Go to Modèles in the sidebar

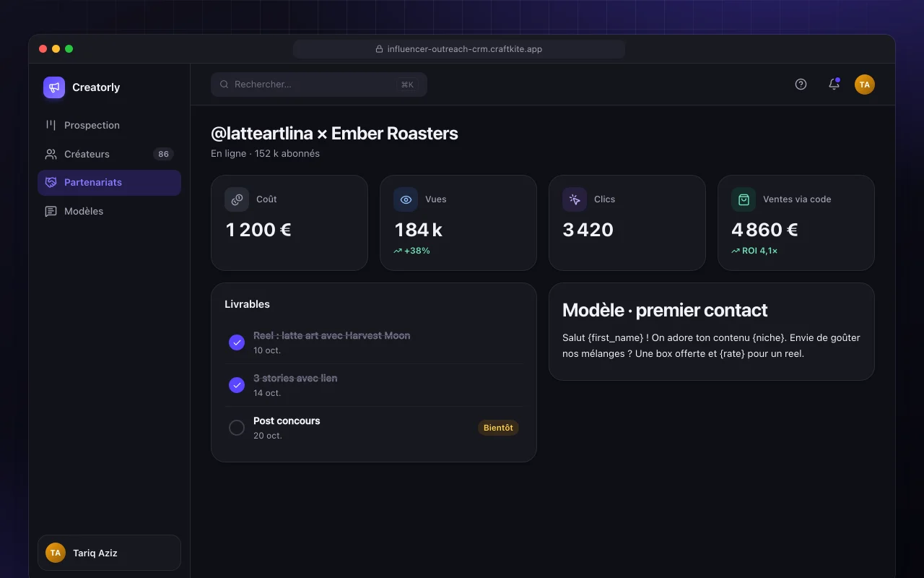(109, 212)
